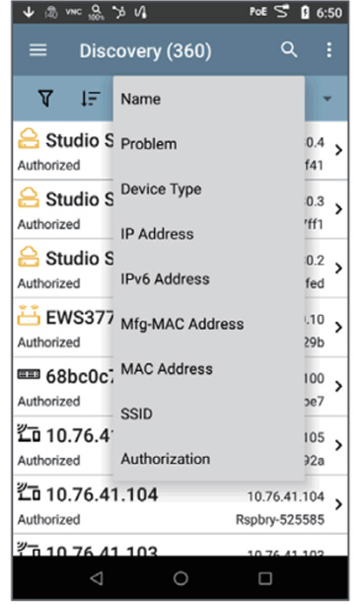This screenshot has height=604, width=364.
Task: Open the three-dot overflow menu
Action: coord(328,50)
